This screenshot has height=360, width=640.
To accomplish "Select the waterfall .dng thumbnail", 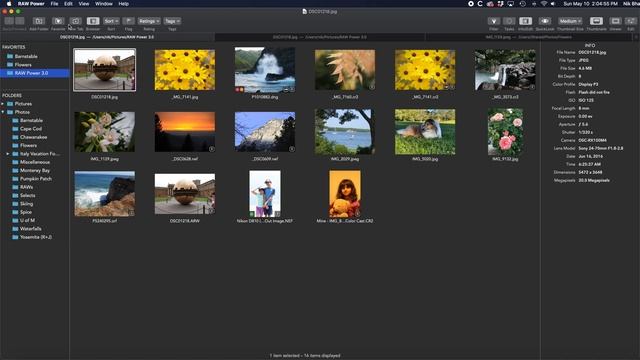I will point(265,70).
